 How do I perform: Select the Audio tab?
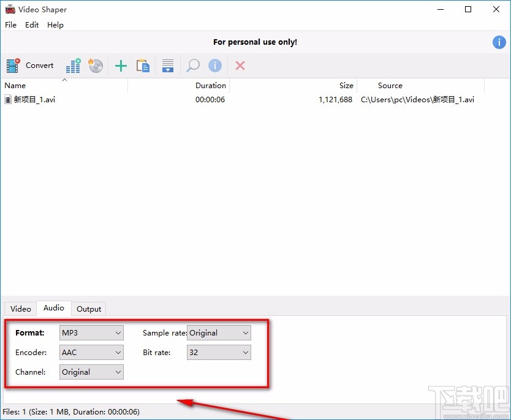click(54, 308)
